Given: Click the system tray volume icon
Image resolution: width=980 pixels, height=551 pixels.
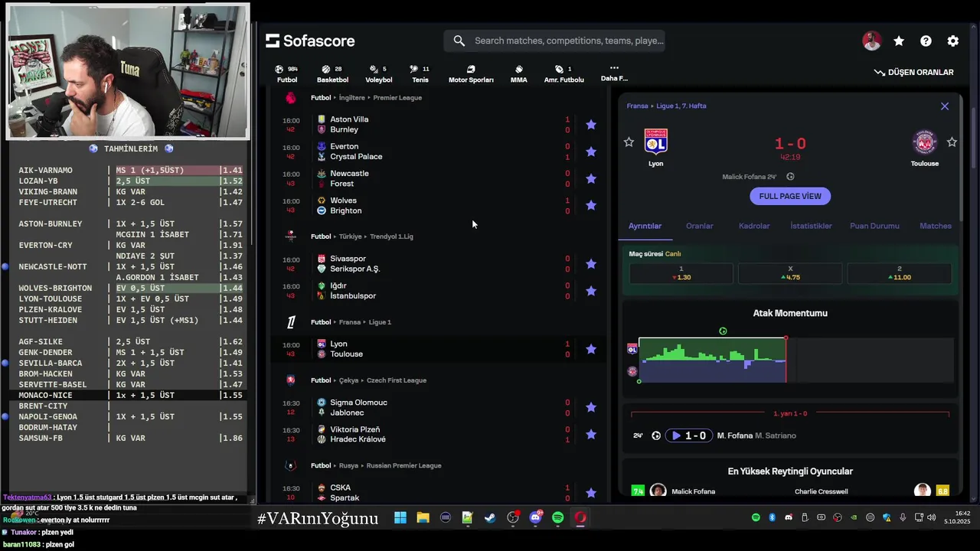Looking at the screenshot, I should (x=932, y=518).
